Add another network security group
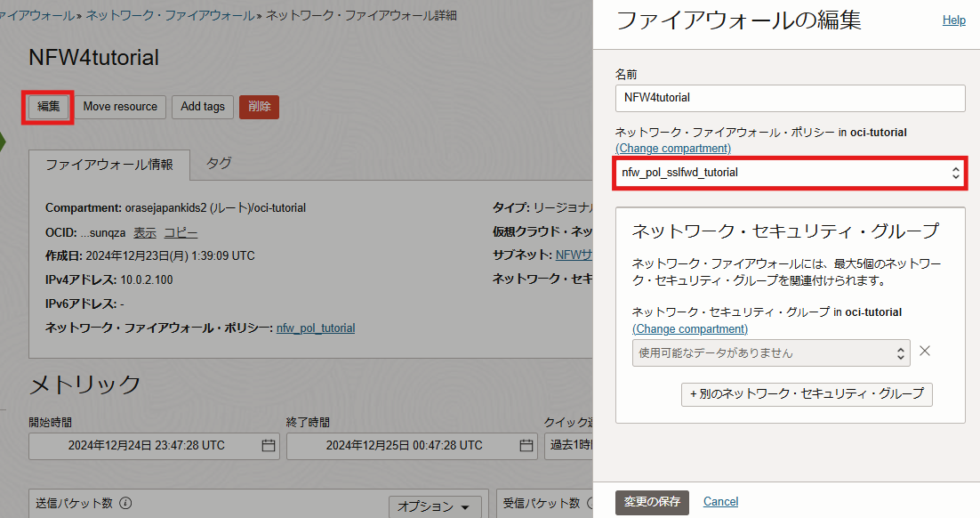 [807, 393]
